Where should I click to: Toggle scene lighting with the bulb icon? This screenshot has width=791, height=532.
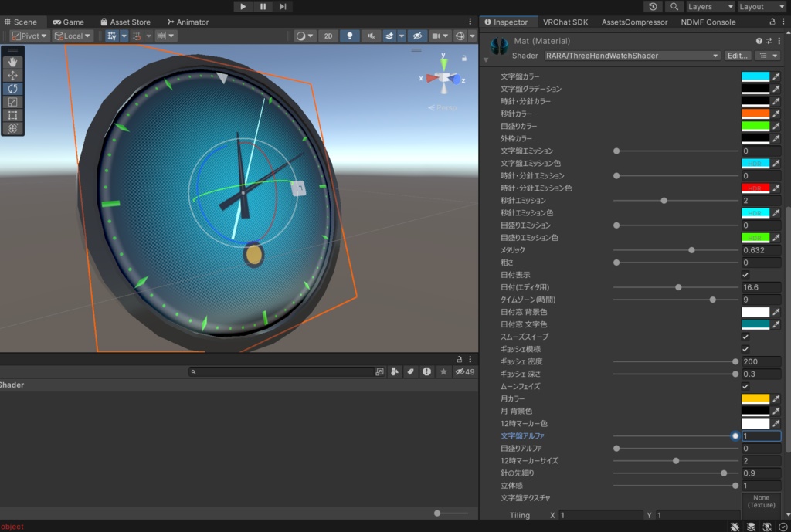click(351, 36)
